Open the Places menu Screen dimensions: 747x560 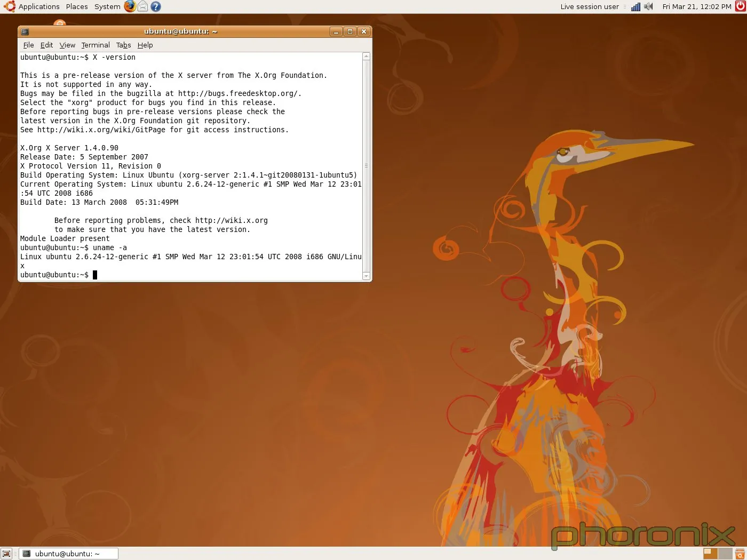(x=76, y=6)
